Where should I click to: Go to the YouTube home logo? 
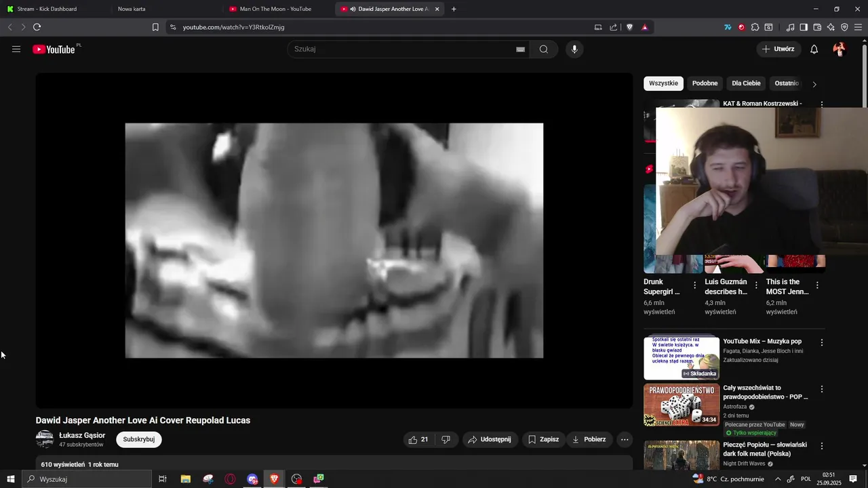pyautogui.click(x=54, y=49)
